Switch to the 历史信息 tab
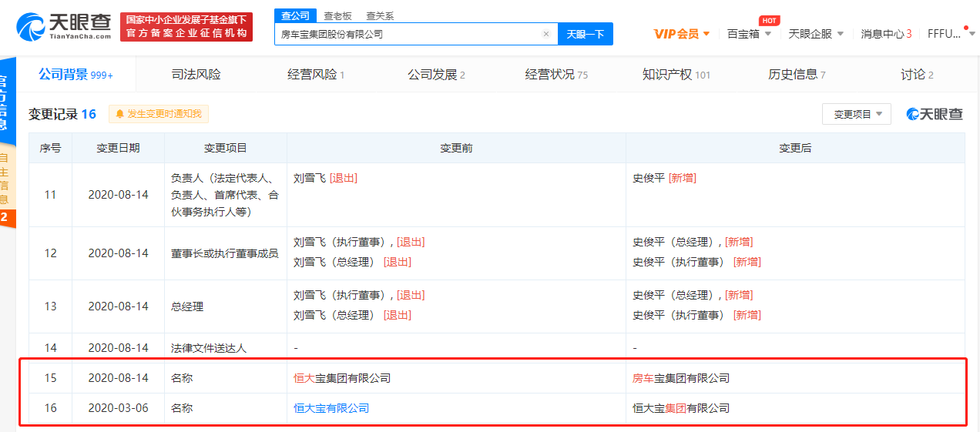 pos(797,75)
